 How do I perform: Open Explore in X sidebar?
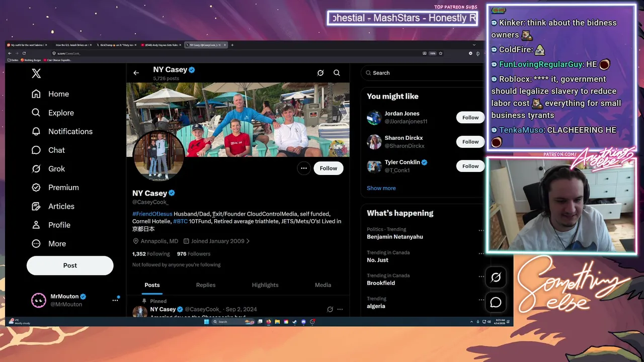coord(53,113)
